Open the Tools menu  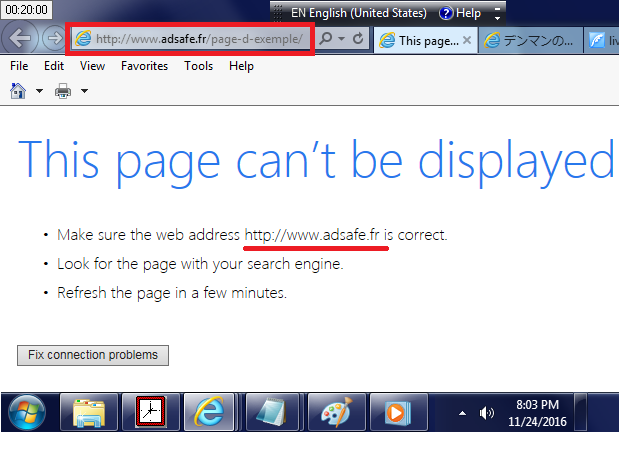(x=199, y=66)
